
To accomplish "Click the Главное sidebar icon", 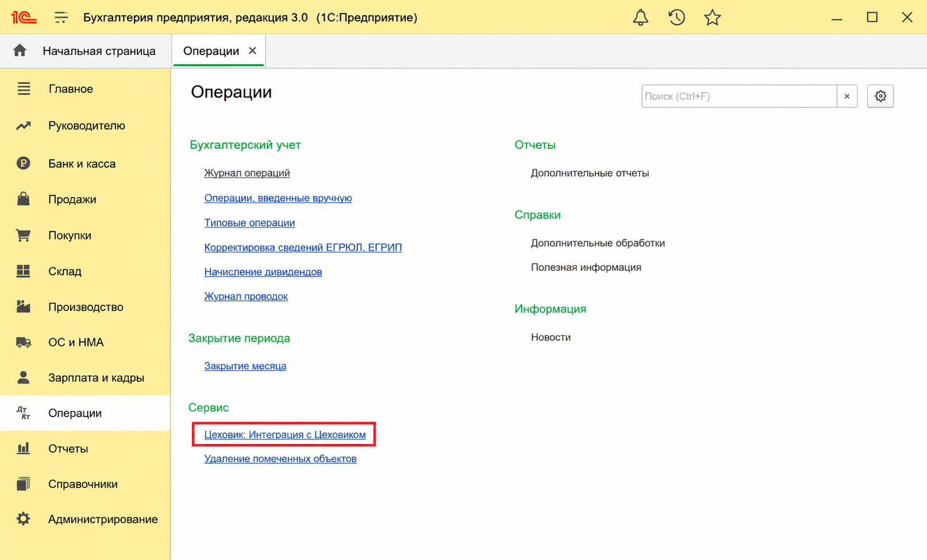I will 24,88.
